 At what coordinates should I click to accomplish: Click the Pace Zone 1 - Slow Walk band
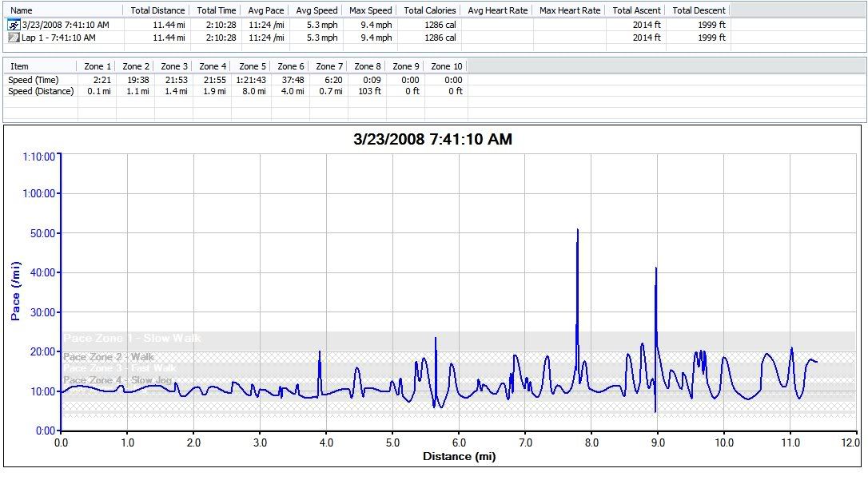pos(133,339)
